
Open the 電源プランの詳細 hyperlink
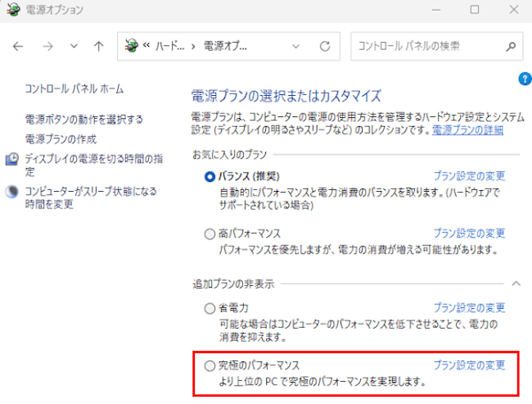click(x=467, y=129)
